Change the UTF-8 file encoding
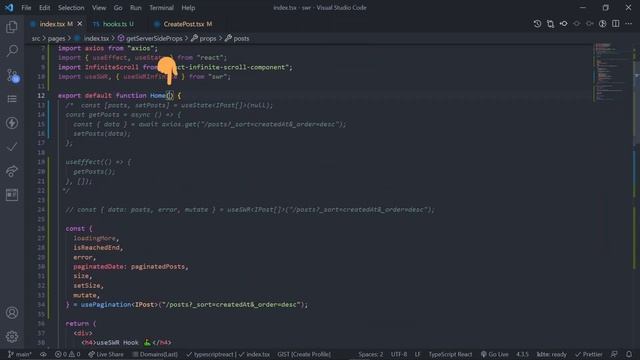The width and height of the screenshot is (640, 360). coord(399,354)
